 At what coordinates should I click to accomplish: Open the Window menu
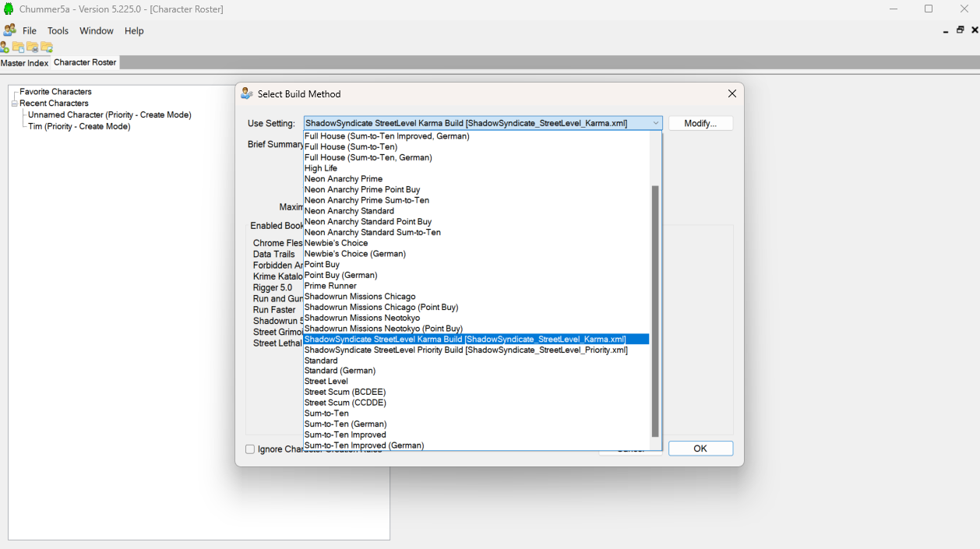97,31
